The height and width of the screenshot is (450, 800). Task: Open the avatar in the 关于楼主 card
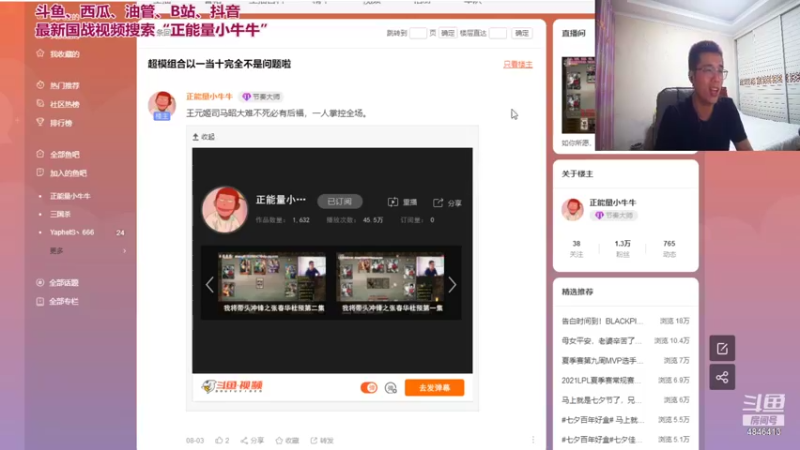[x=572, y=209]
